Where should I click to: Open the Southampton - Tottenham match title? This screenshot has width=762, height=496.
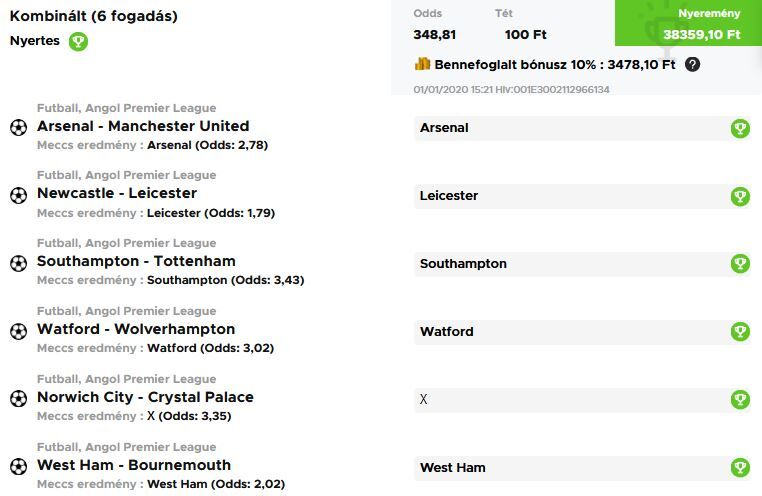point(136,261)
